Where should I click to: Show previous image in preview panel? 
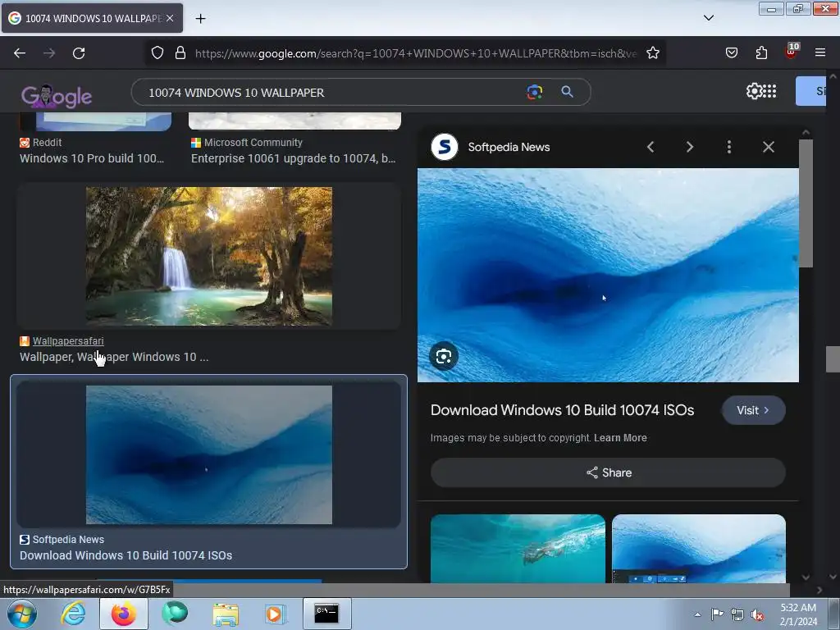coord(651,147)
